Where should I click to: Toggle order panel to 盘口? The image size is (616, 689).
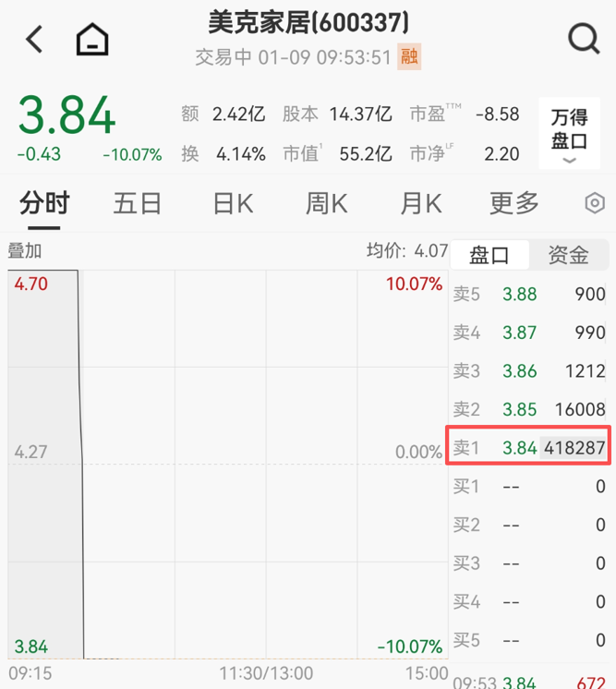click(x=489, y=255)
